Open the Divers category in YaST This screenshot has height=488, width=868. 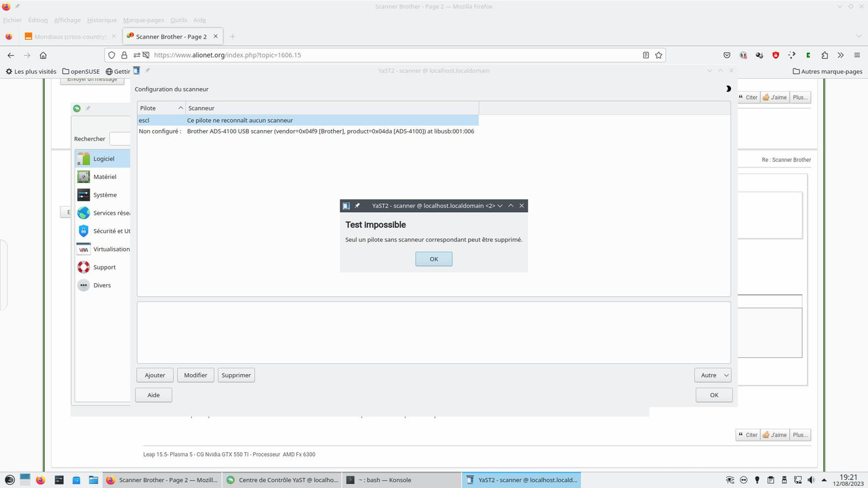tap(102, 285)
